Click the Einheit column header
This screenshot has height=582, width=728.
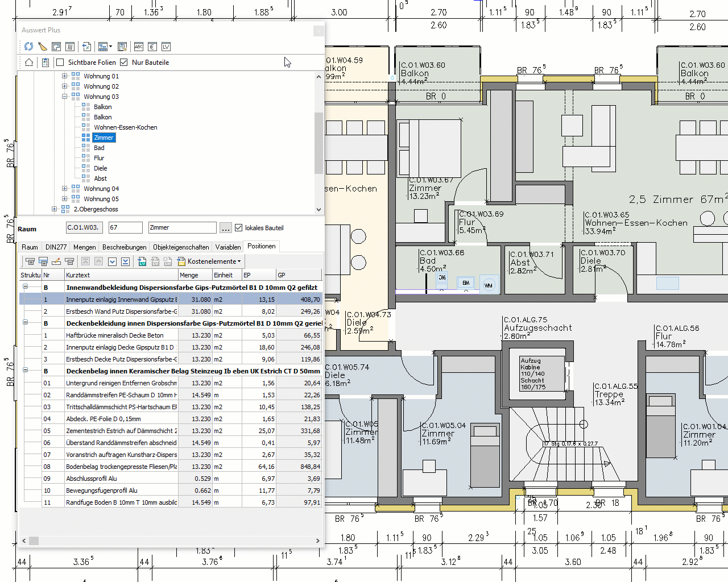coord(227,275)
